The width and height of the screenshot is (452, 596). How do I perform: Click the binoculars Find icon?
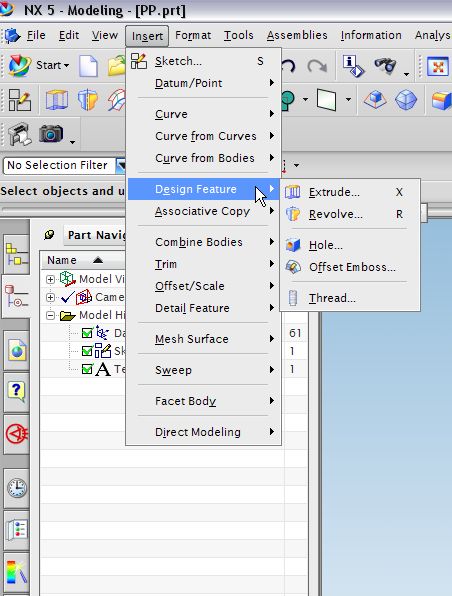tap(385, 65)
